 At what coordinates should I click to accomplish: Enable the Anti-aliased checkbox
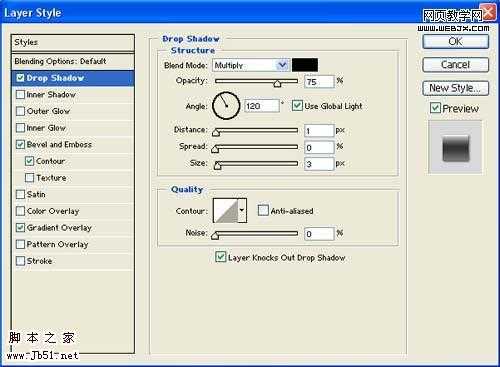click(x=263, y=211)
